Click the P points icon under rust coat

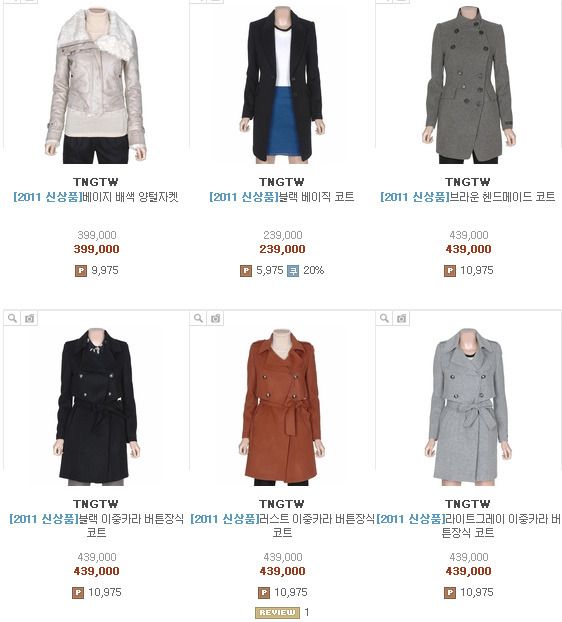pos(264,593)
